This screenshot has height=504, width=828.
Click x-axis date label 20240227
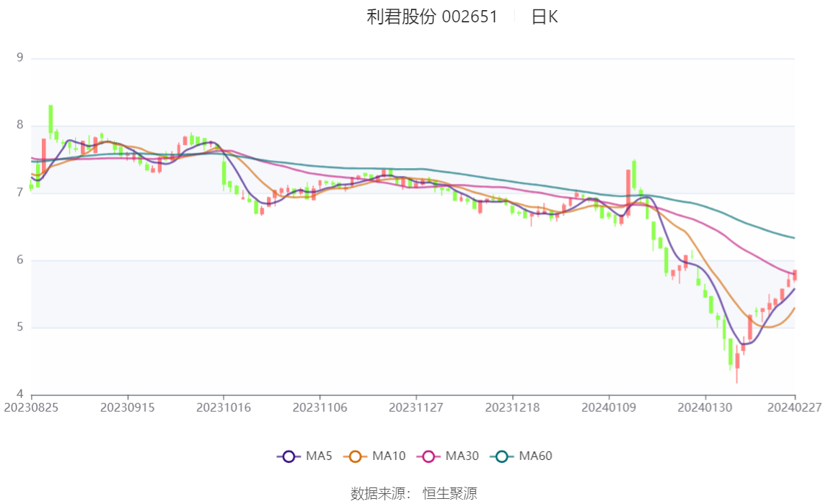click(x=794, y=407)
